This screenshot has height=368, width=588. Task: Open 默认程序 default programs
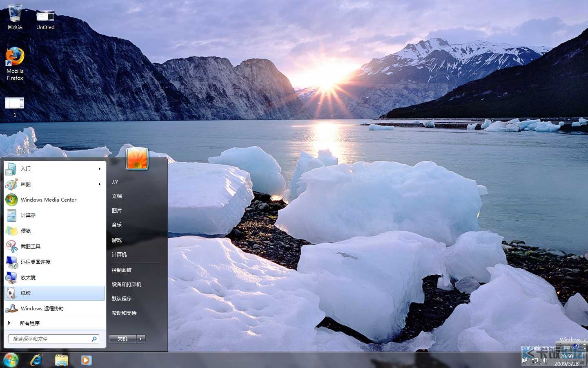pos(122,298)
